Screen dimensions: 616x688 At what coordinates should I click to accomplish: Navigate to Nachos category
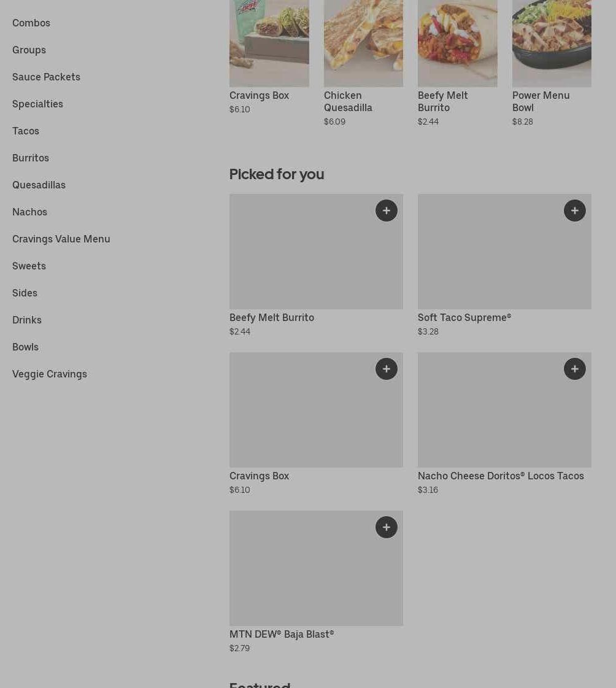pos(29,212)
